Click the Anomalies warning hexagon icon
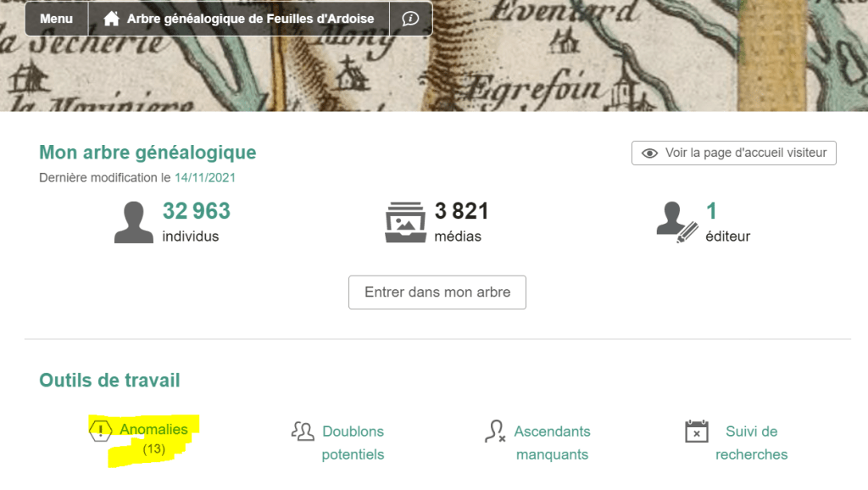The height and width of the screenshot is (490, 868). tap(100, 431)
